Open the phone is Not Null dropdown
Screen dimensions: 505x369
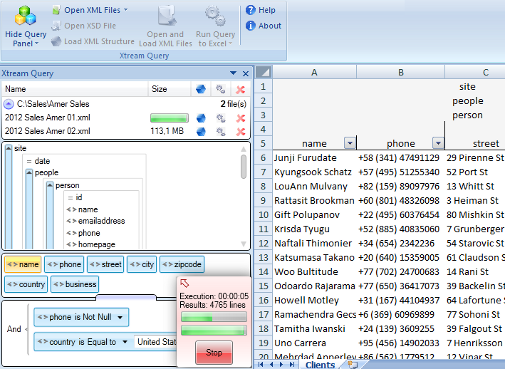click(x=120, y=317)
